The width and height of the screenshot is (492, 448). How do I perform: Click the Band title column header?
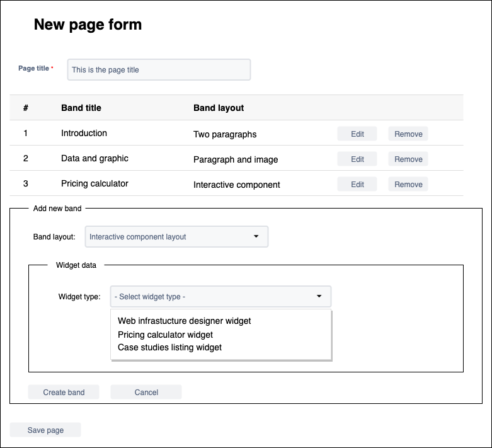point(81,108)
